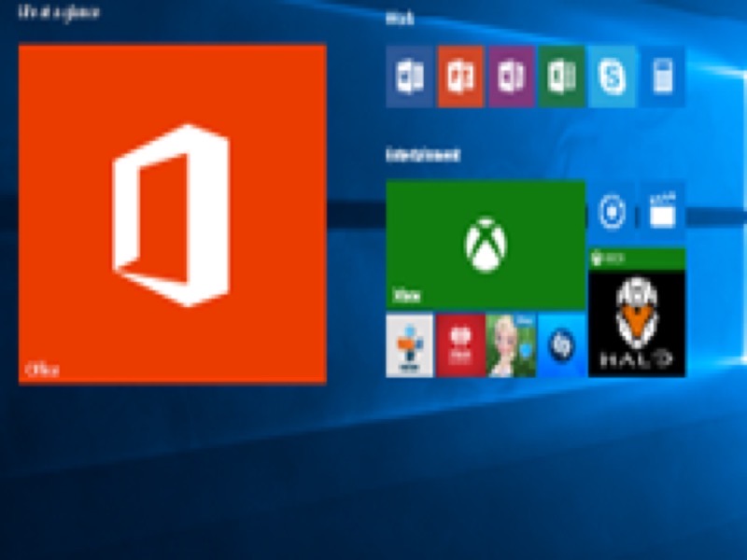This screenshot has height=560, width=747.
Task: Open the red tile beside the Frozen game
Action: pos(460,345)
